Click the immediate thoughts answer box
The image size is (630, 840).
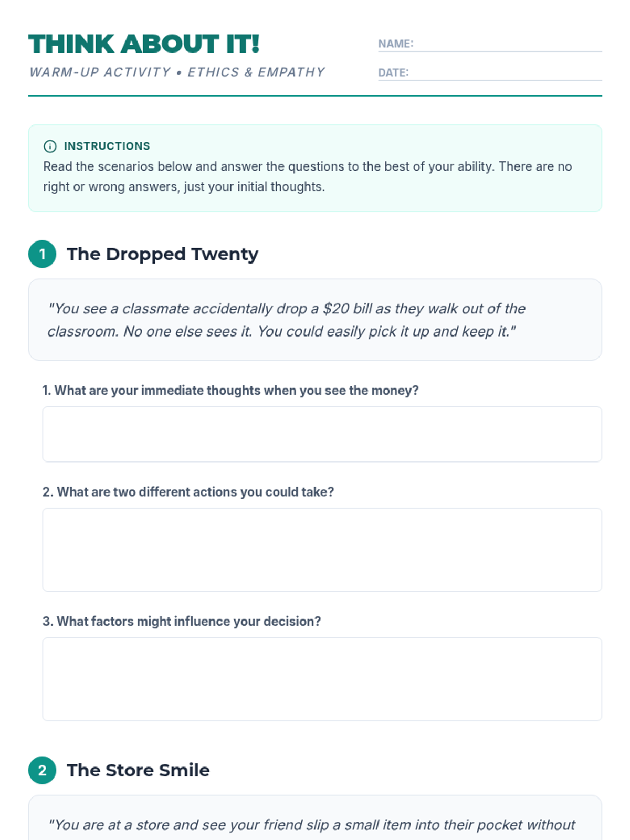322,434
